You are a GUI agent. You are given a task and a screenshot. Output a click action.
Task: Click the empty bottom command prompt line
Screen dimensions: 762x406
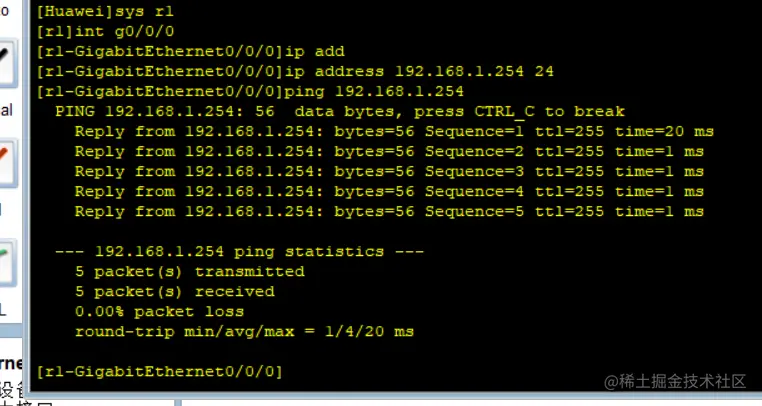point(160,372)
